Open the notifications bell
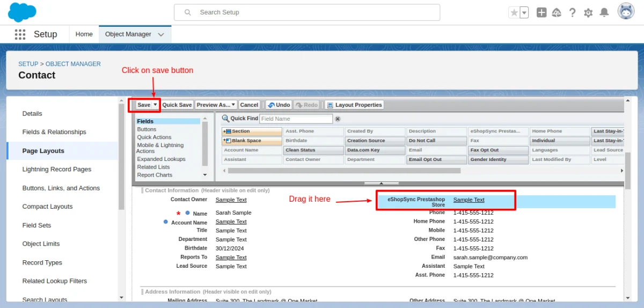The width and height of the screenshot is (644, 308). click(604, 12)
